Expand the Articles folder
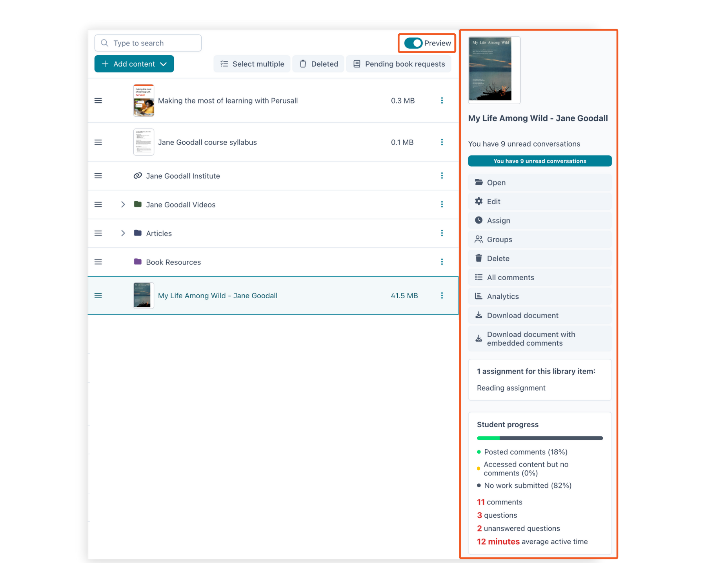706x588 pixels. [x=123, y=233]
